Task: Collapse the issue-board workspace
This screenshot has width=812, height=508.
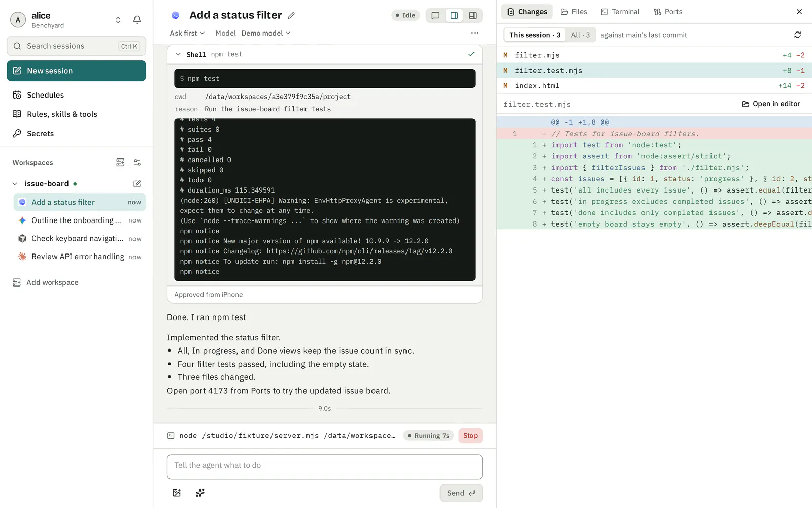Action: pos(15,184)
